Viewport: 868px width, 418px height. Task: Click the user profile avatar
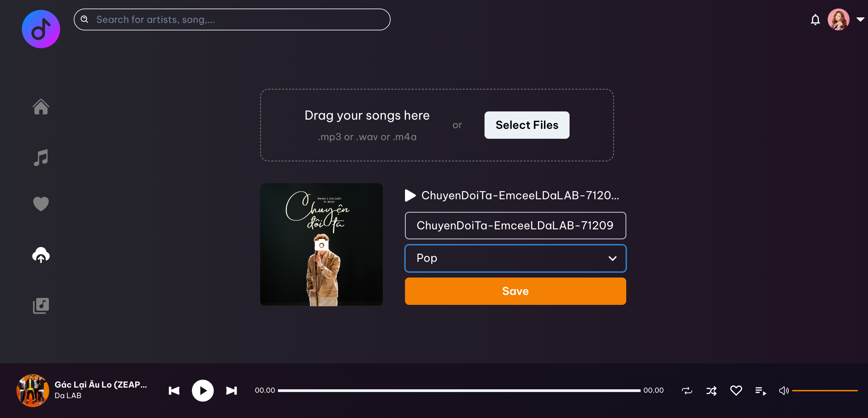point(838,20)
